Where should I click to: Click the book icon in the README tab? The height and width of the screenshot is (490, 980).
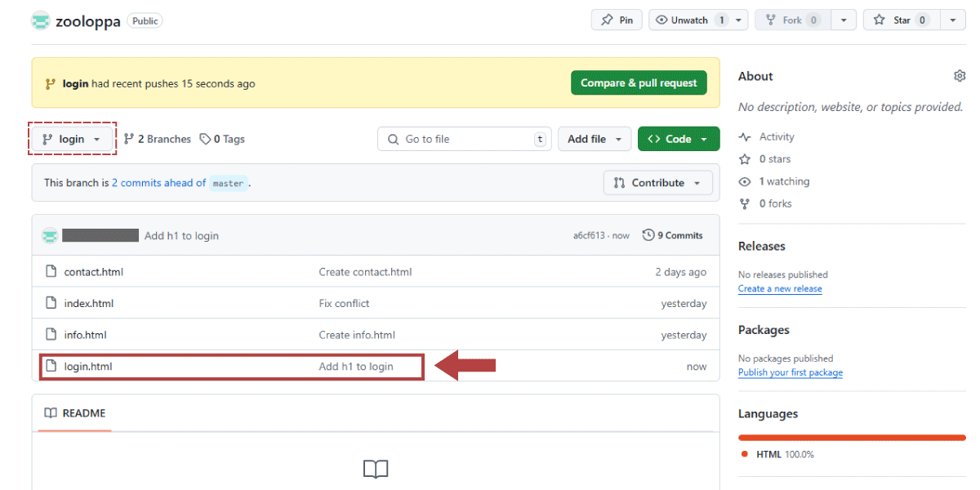click(x=51, y=413)
